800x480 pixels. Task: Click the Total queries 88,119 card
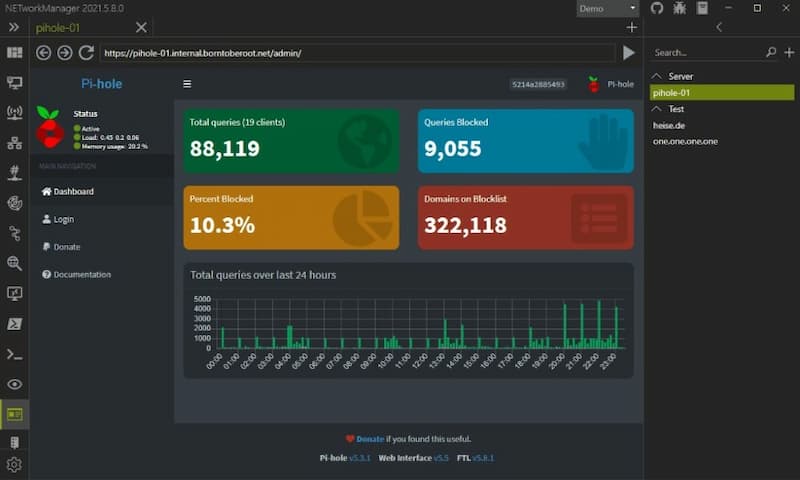291,141
